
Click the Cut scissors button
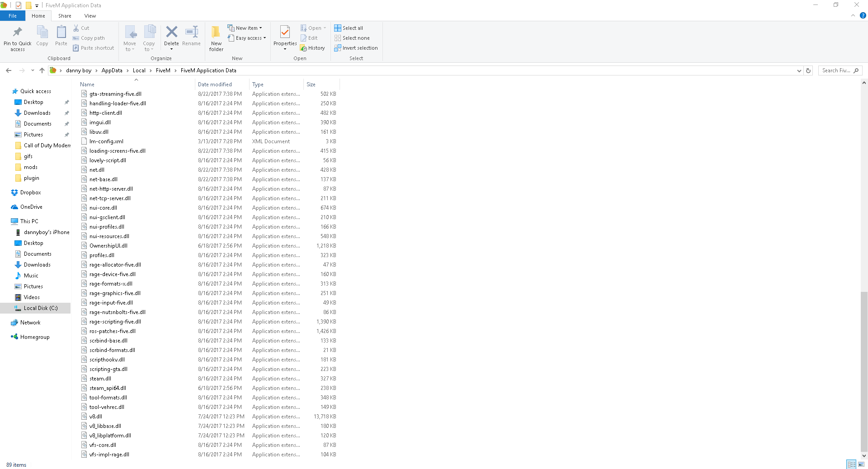81,28
